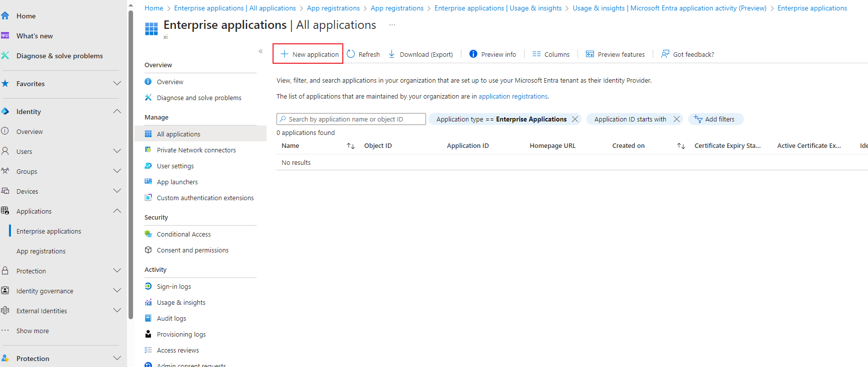Open the ellipsis menu next to page title
The width and height of the screenshot is (868, 367).
pyautogui.click(x=392, y=25)
